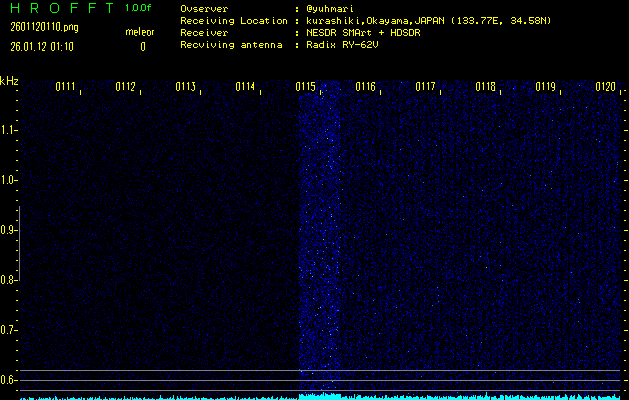Click the 1.0 frequency axis label
Viewport: 629px width, 400px height.
click(x=9, y=180)
